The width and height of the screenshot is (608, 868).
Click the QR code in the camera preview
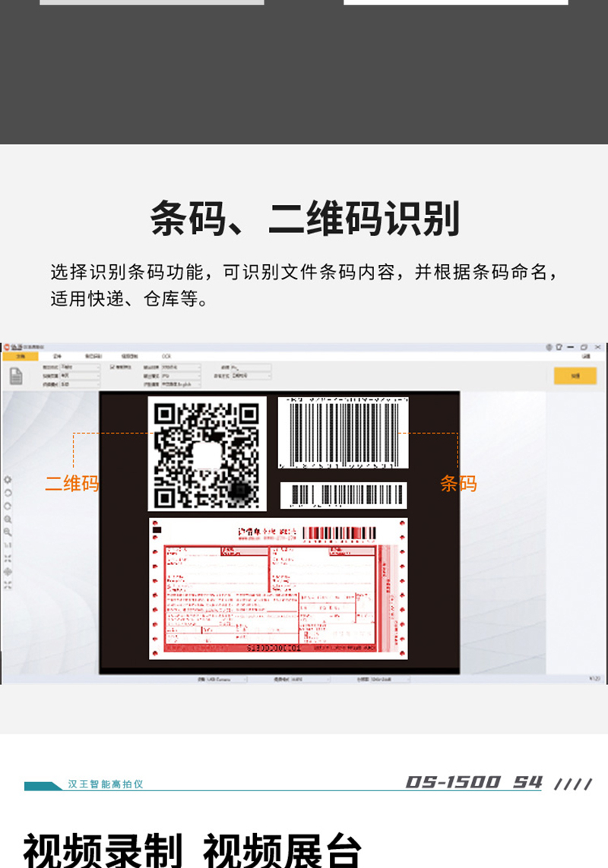click(x=207, y=454)
